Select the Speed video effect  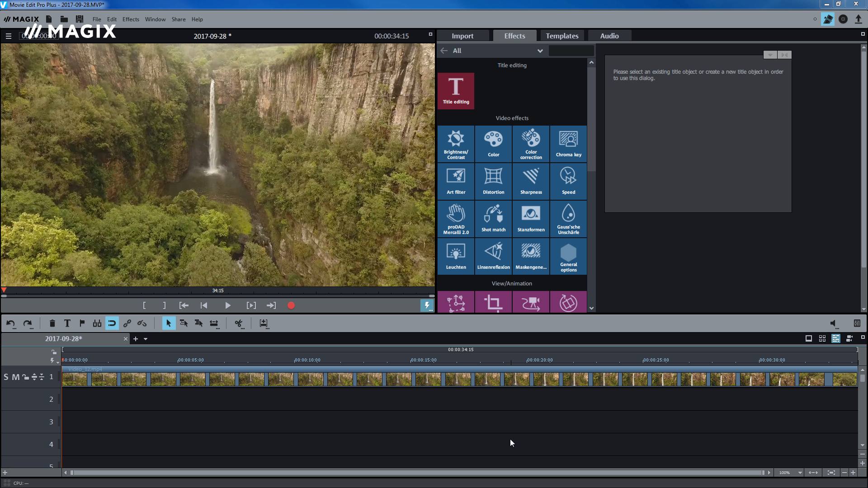point(568,181)
